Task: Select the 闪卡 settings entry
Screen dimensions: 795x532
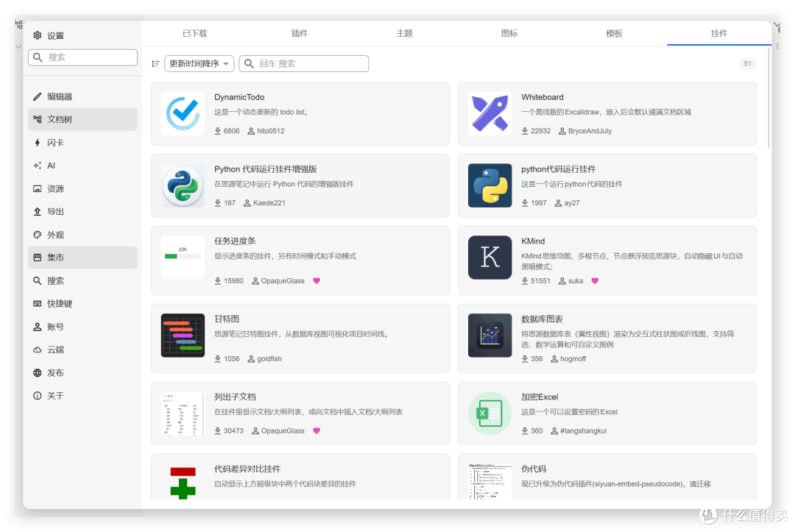Action: point(82,142)
